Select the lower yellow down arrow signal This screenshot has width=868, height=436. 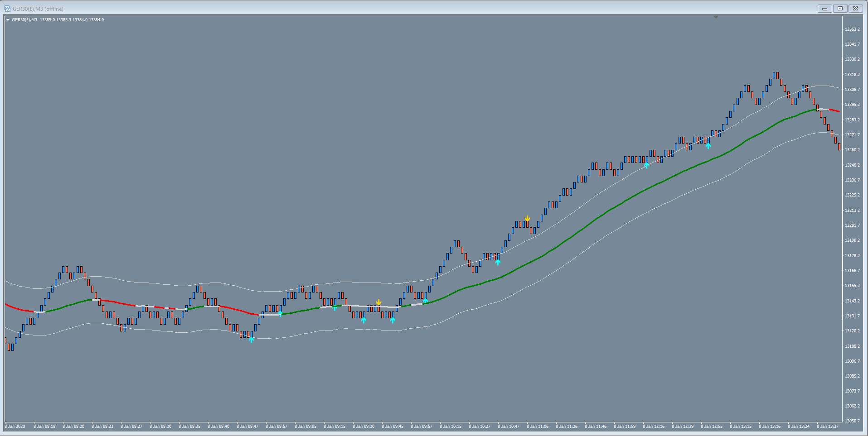378,302
